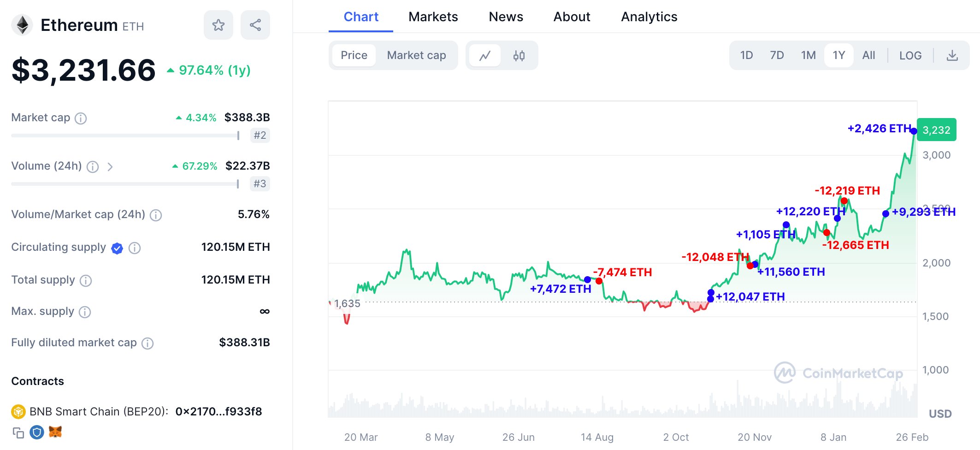Click the Ethereum logo icon

[x=22, y=25]
